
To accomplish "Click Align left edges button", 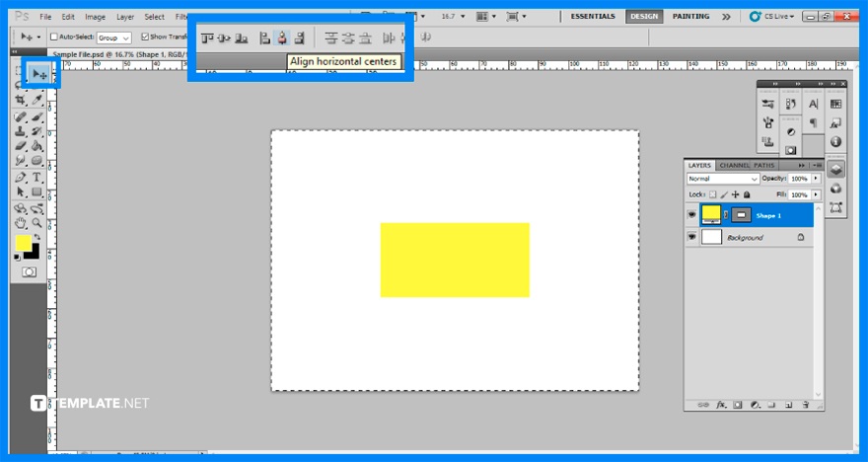I will click(x=265, y=38).
